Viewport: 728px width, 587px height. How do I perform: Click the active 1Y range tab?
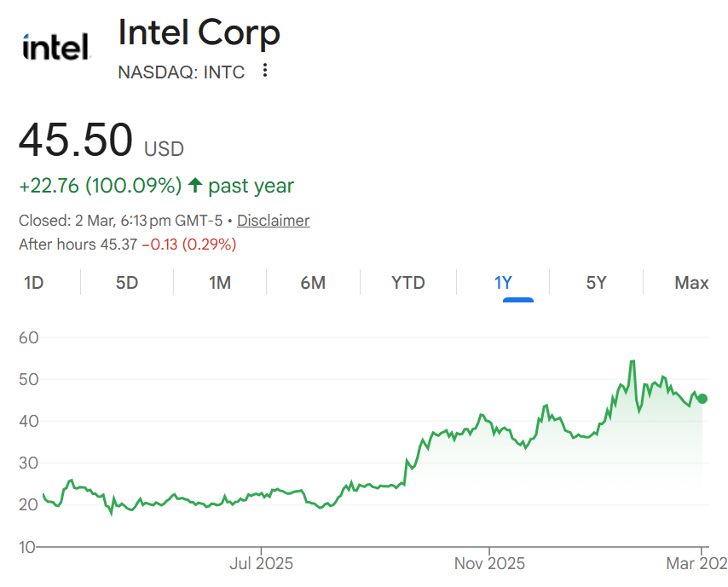[503, 283]
